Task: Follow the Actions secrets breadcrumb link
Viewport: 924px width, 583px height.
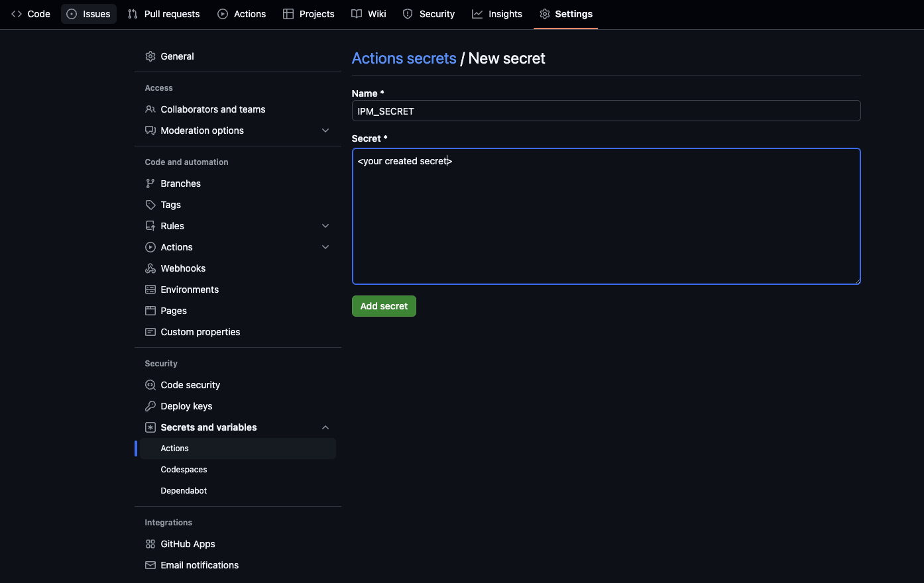Action: pyautogui.click(x=404, y=58)
